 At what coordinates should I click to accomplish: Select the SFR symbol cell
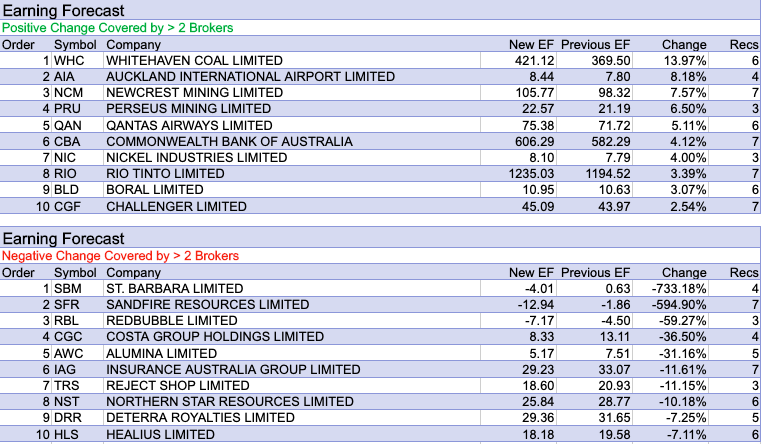(x=67, y=305)
